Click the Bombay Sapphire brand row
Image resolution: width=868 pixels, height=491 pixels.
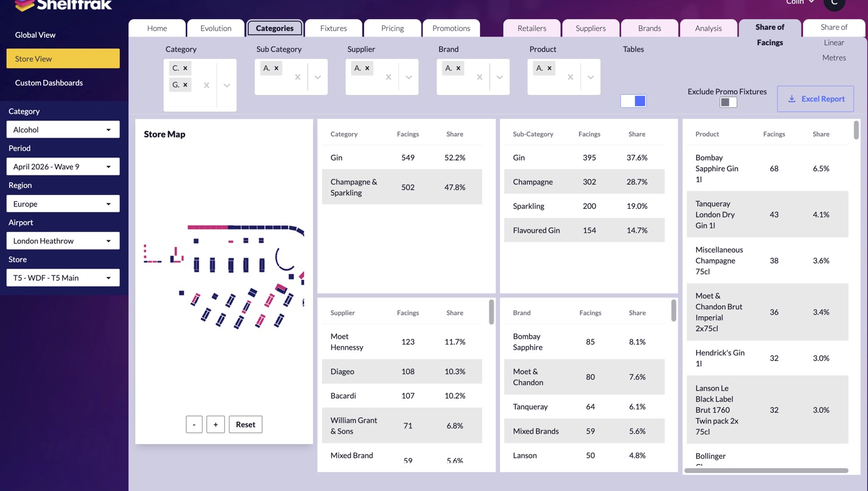click(584, 342)
